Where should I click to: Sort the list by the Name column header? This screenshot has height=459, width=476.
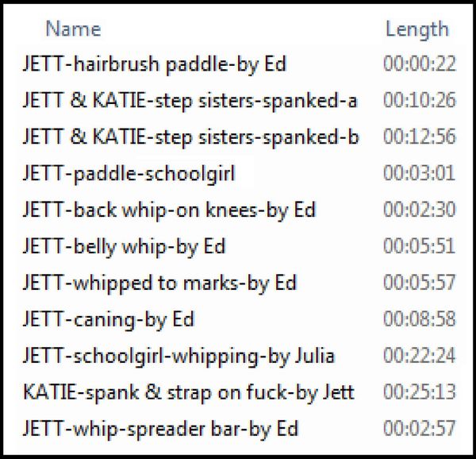pos(73,29)
